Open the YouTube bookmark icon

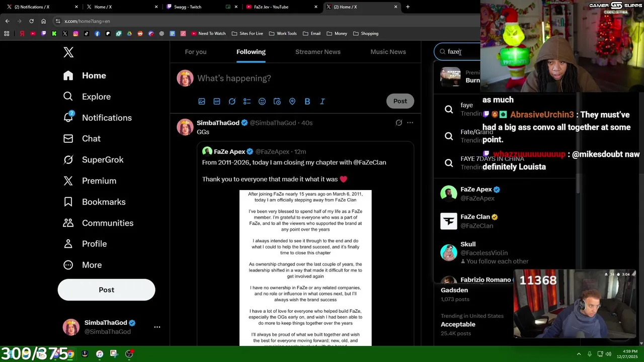tap(33, 34)
